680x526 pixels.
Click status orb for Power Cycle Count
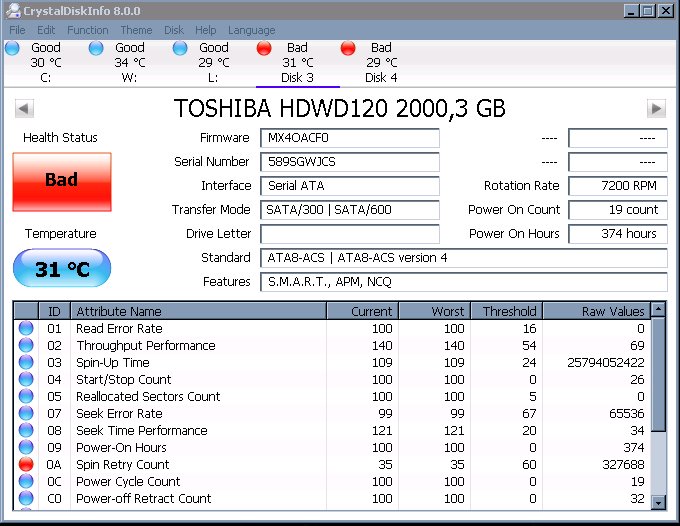(x=26, y=481)
